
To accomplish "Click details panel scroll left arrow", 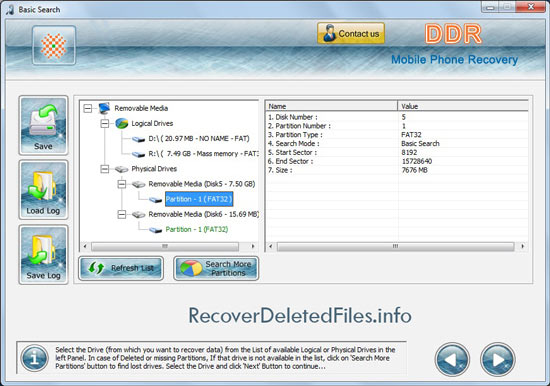I will [x=270, y=246].
